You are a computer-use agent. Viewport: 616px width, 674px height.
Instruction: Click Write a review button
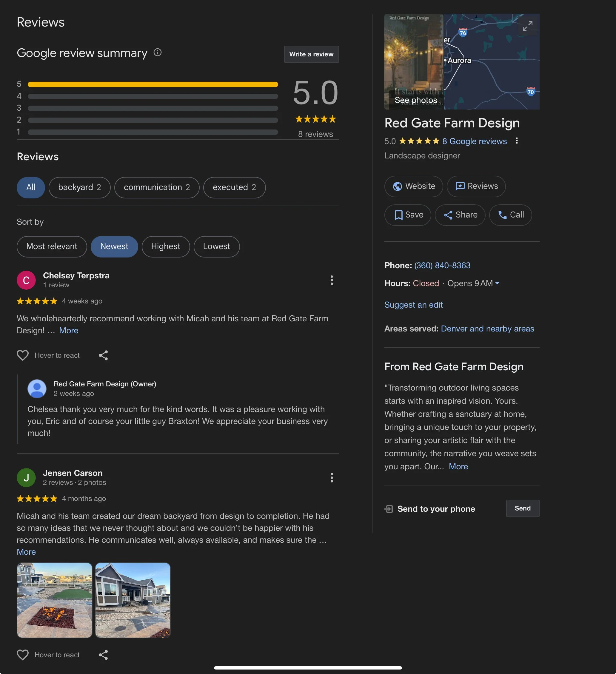(x=311, y=54)
